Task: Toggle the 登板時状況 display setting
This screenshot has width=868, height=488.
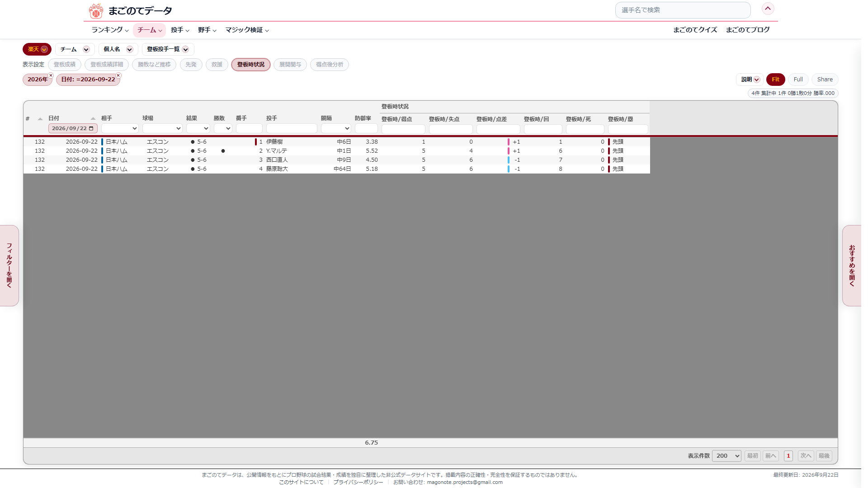Action: point(251,65)
